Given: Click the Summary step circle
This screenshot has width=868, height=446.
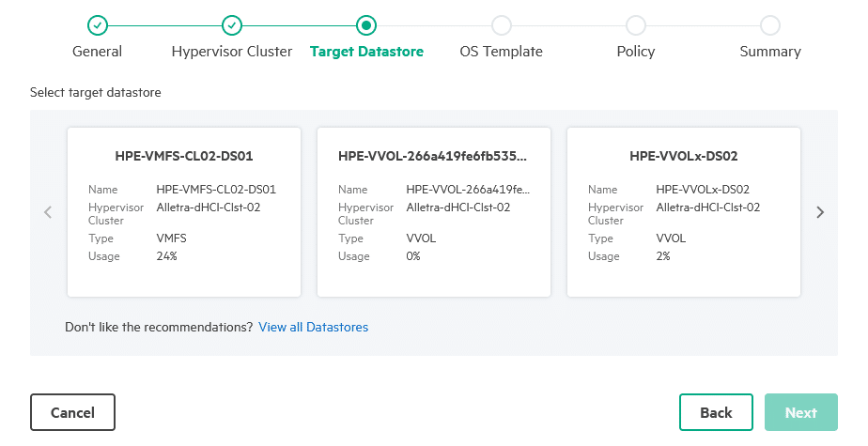Looking at the screenshot, I should tap(770, 25).
